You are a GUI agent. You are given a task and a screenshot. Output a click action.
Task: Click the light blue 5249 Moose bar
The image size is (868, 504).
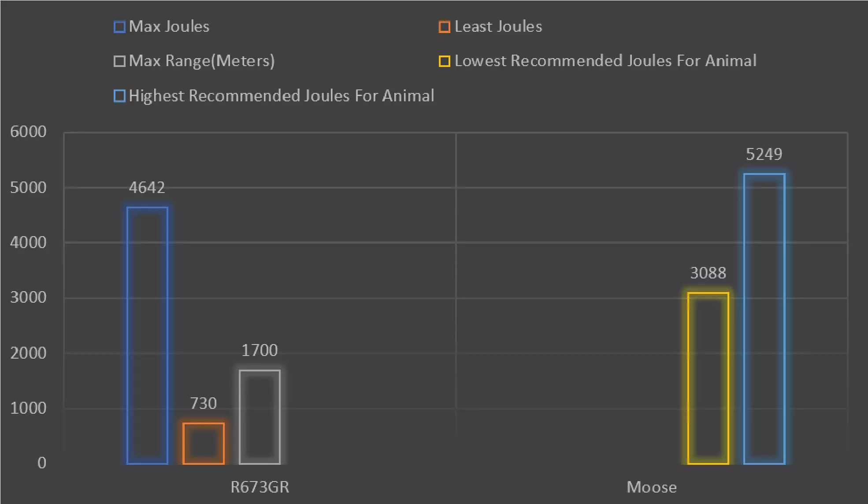764,319
